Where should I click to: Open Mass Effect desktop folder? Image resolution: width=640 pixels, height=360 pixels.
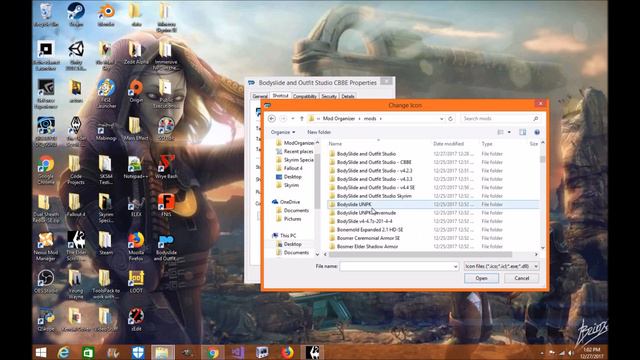click(x=136, y=129)
